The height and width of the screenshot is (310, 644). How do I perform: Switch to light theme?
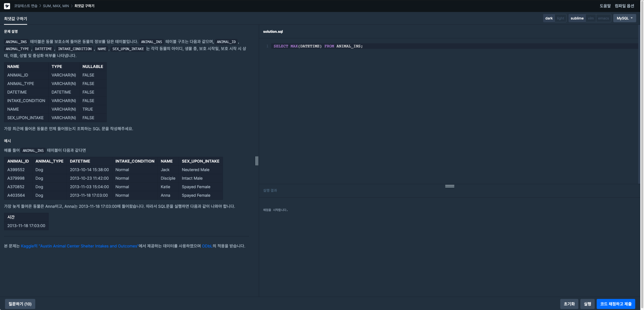(560, 18)
